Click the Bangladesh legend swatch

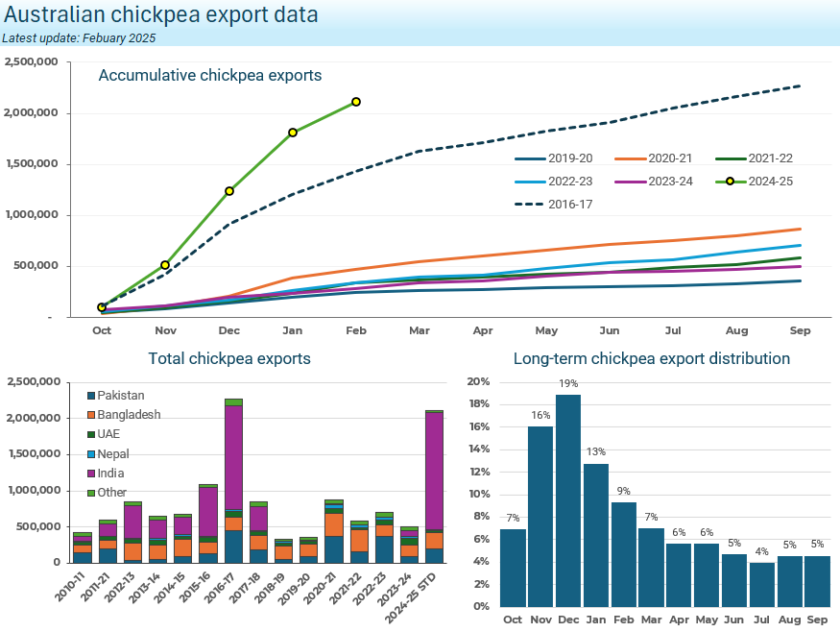(89, 414)
